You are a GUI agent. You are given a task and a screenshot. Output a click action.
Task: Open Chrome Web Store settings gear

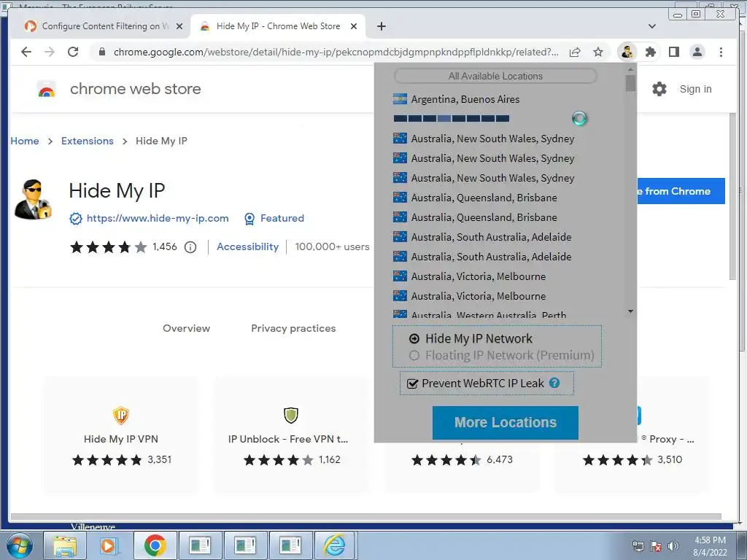tap(659, 89)
